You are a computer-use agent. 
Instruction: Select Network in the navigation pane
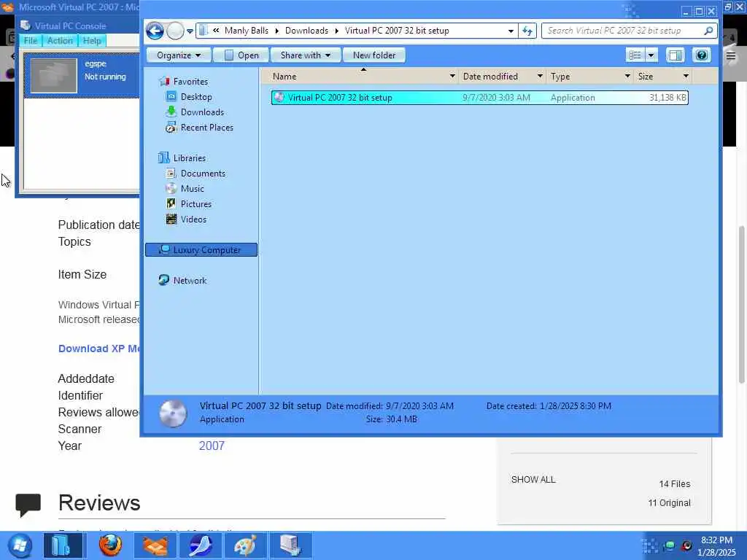point(190,281)
